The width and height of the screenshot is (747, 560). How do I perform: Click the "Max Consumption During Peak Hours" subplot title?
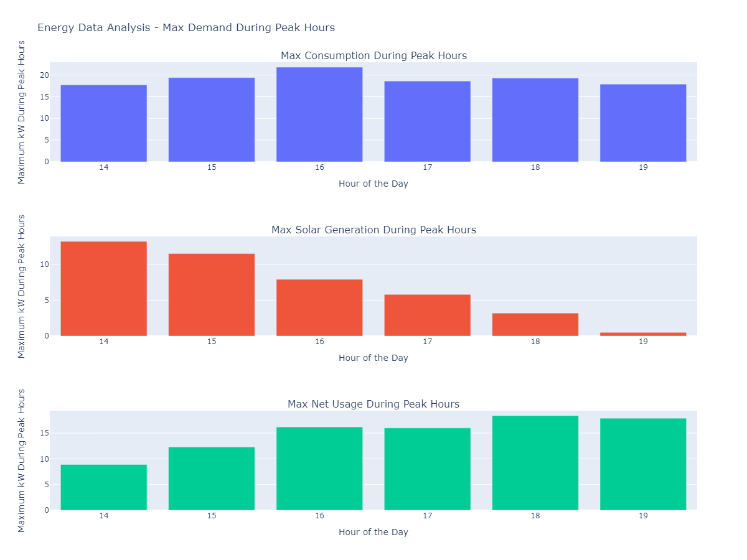click(x=374, y=56)
